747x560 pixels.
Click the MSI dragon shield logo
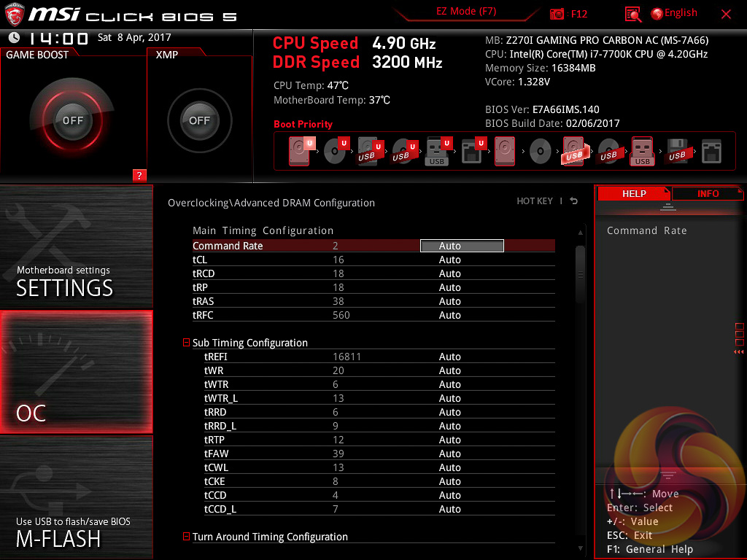pyautogui.click(x=15, y=15)
